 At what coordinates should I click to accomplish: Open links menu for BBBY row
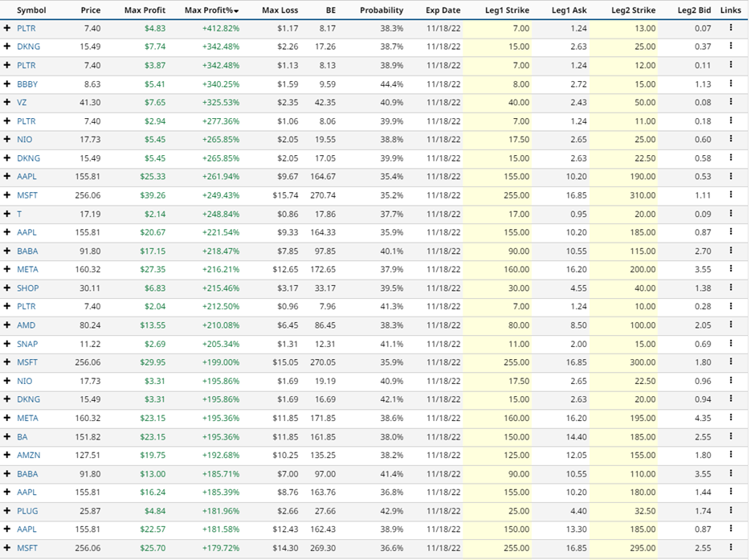[x=730, y=84]
